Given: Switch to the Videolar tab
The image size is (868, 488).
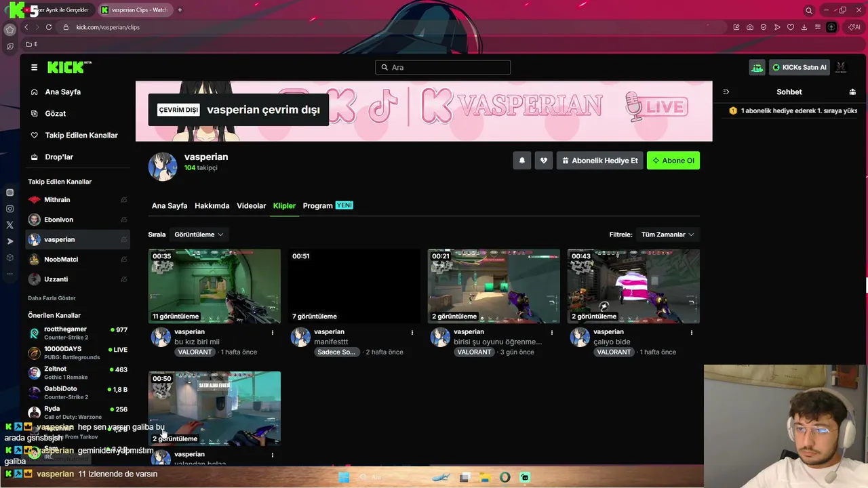Looking at the screenshot, I should pyautogui.click(x=252, y=206).
